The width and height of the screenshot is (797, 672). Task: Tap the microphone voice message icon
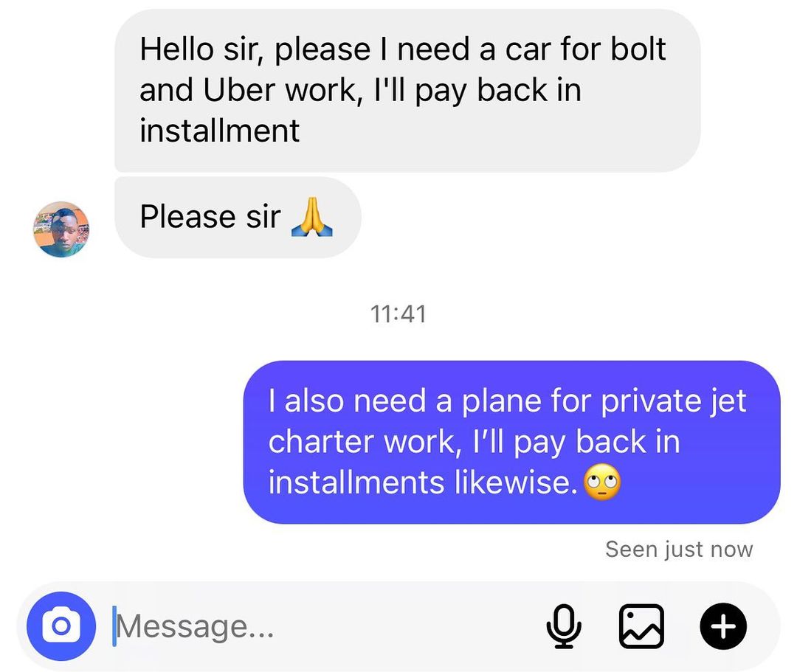click(564, 626)
